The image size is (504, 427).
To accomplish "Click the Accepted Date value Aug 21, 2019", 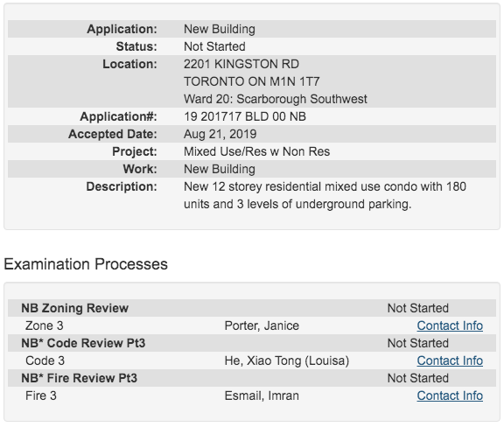I will click(220, 134).
